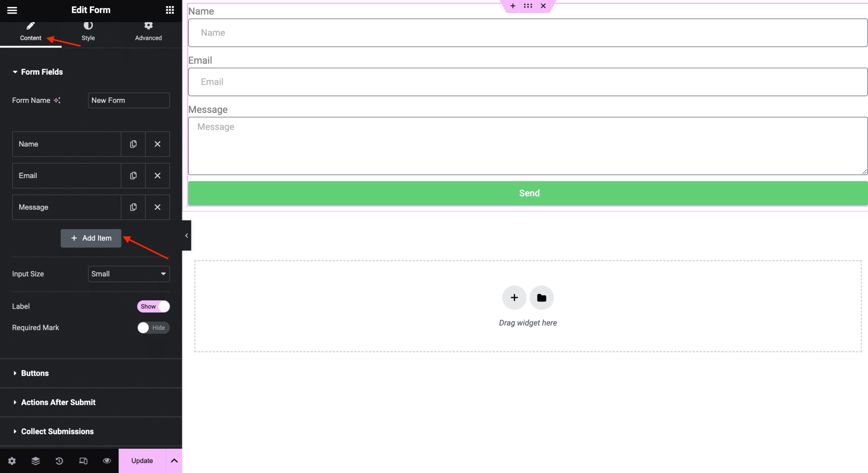The height and width of the screenshot is (473, 868).
Task: Open the Name field item in the field list
Action: pyautogui.click(x=66, y=144)
